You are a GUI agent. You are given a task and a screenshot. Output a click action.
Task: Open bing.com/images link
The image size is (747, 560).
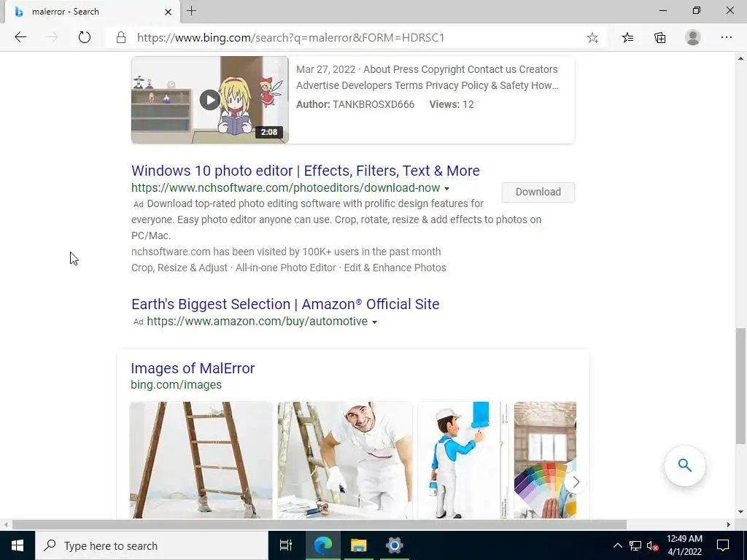pos(177,384)
